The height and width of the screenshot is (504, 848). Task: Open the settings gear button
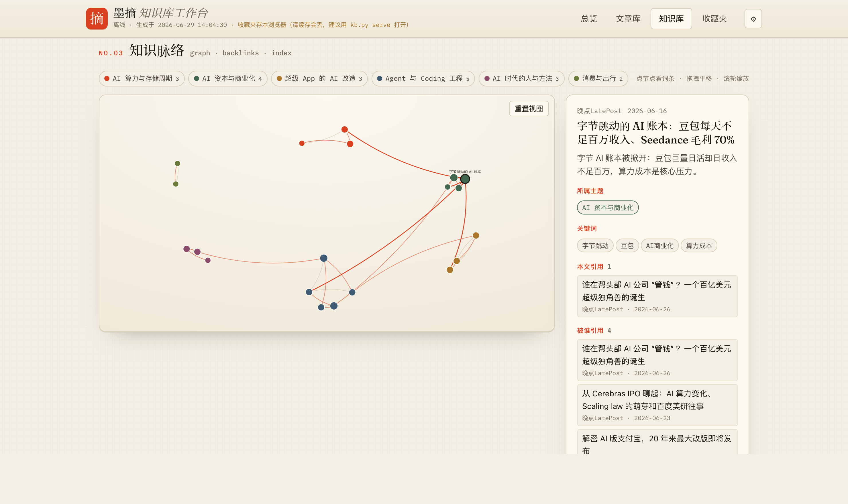[x=753, y=19]
